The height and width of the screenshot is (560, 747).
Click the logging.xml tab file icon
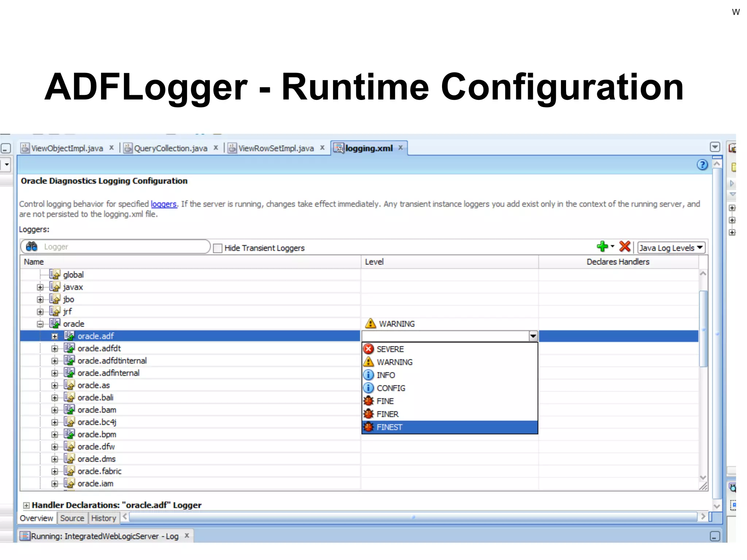(x=339, y=148)
